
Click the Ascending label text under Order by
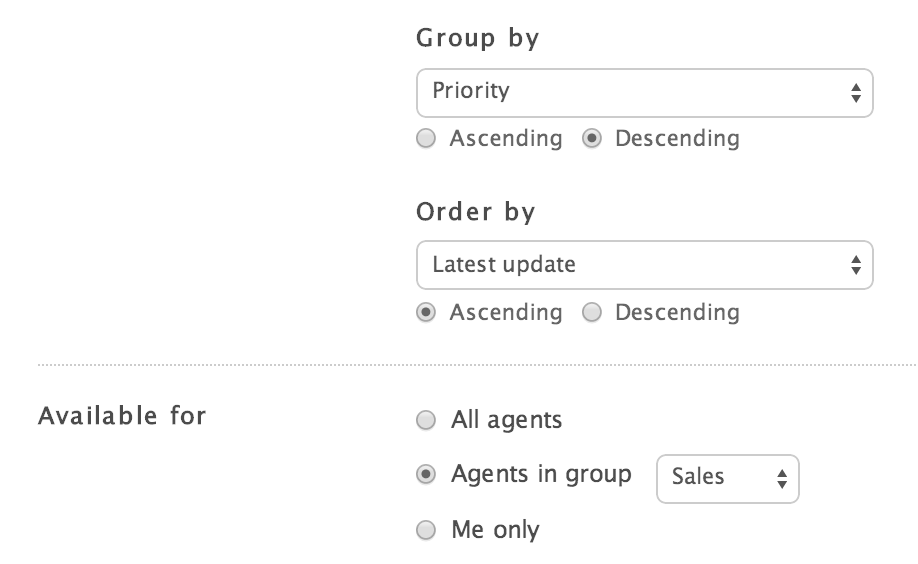click(x=506, y=313)
